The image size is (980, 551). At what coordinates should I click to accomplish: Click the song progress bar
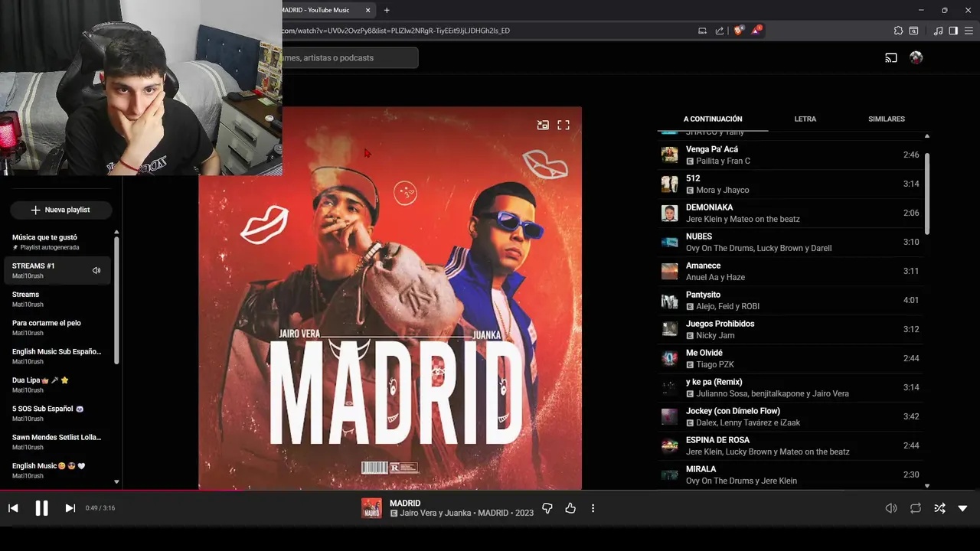(490, 491)
